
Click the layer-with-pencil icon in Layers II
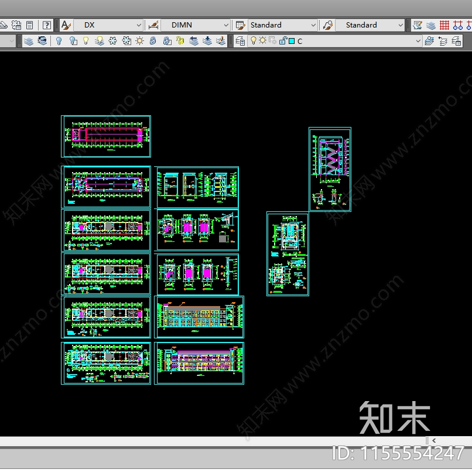221,41
